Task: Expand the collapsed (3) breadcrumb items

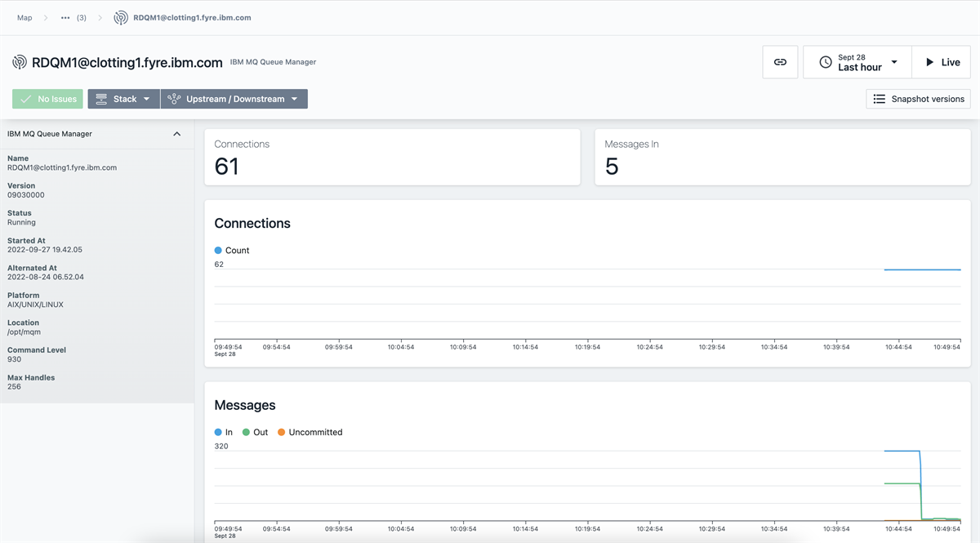Action: click(x=66, y=16)
